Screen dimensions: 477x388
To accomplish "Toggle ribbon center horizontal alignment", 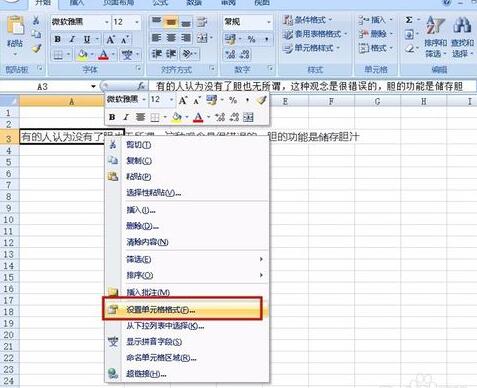I will (171, 38).
